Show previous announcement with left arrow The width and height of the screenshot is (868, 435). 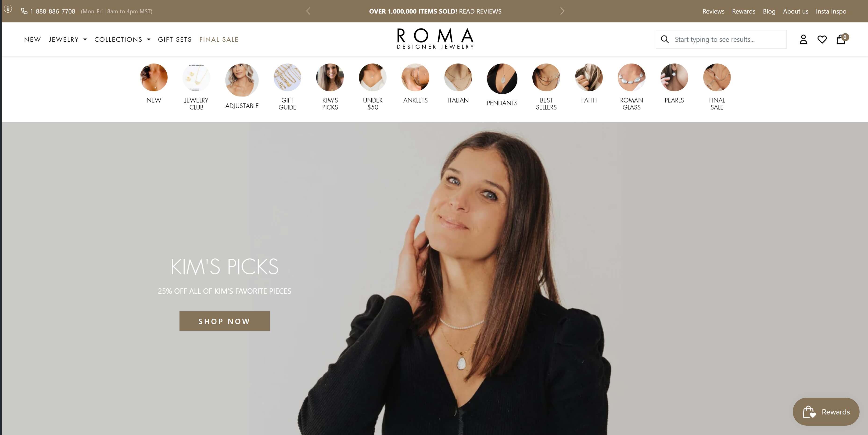[x=308, y=11]
